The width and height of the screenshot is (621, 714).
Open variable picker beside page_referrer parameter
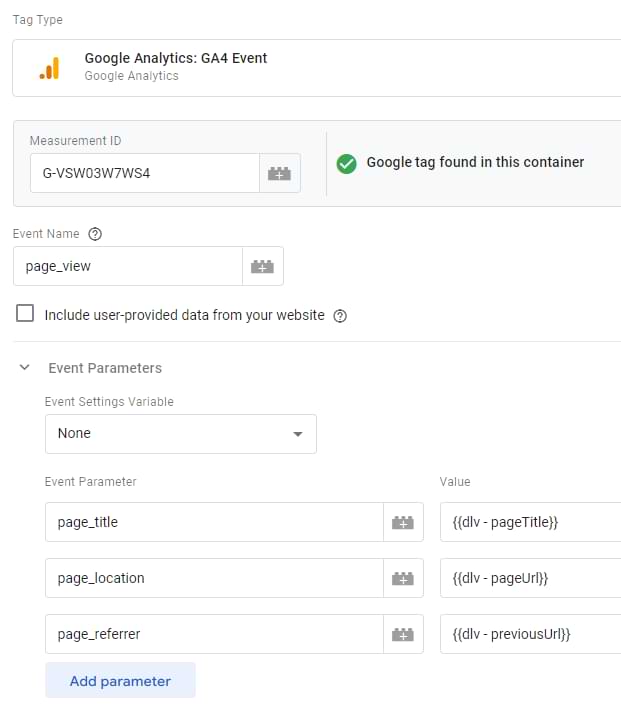pos(402,634)
